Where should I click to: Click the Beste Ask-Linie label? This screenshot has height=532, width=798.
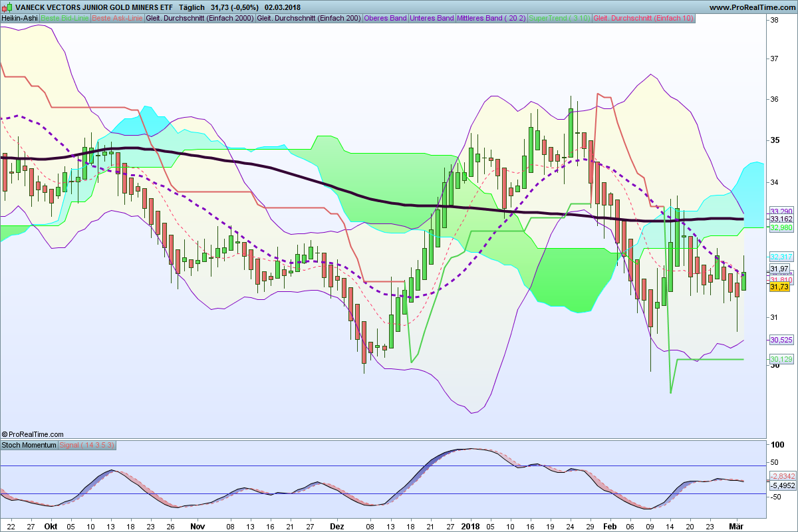tap(117, 18)
